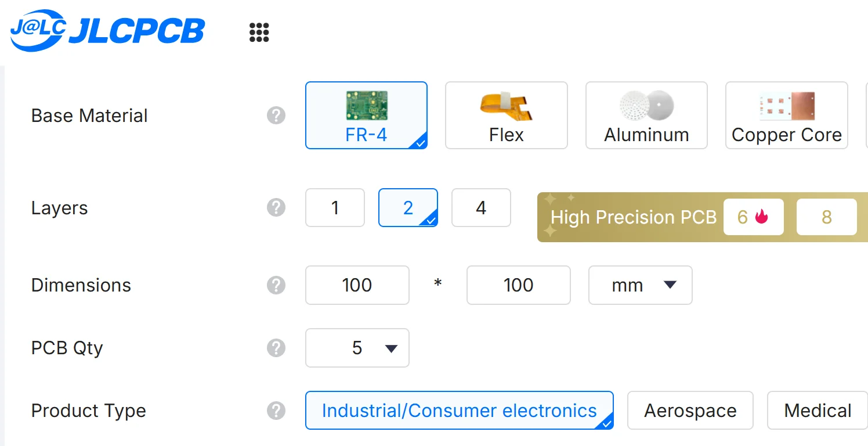The height and width of the screenshot is (446, 868).
Task: Select Aerospace product type
Action: (x=690, y=411)
